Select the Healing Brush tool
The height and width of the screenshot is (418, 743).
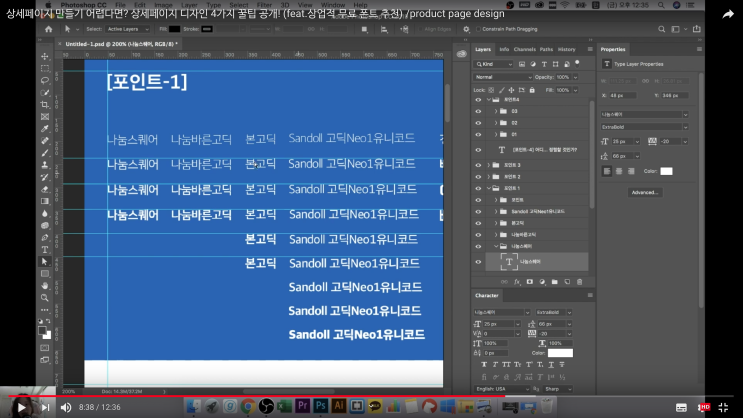pyautogui.click(x=45, y=141)
